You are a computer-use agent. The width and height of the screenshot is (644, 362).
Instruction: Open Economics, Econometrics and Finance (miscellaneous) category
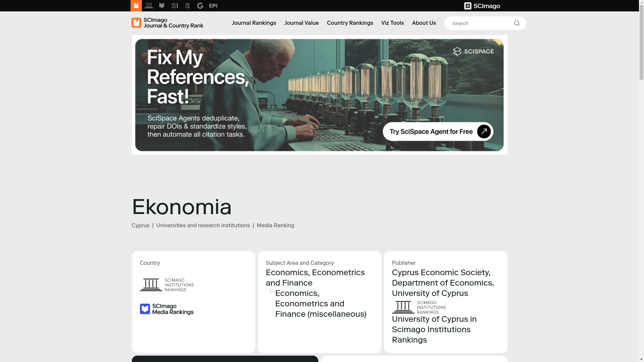point(321,303)
